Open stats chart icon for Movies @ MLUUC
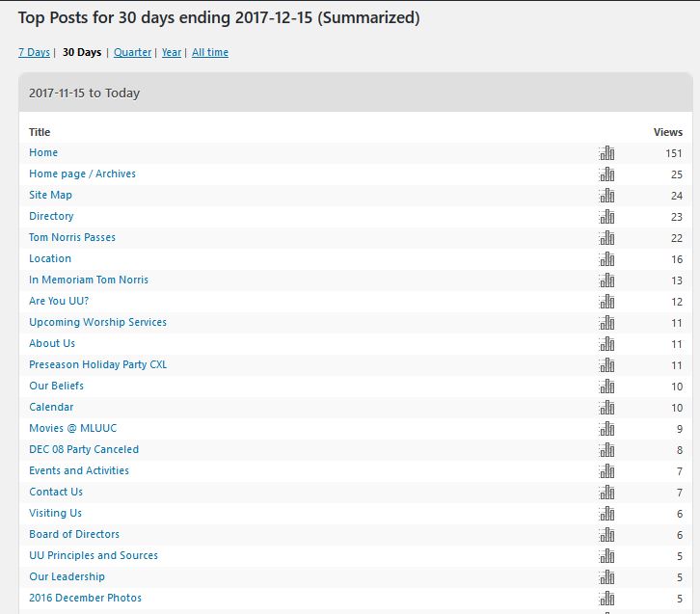The image size is (700, 614). coord(606,428)
